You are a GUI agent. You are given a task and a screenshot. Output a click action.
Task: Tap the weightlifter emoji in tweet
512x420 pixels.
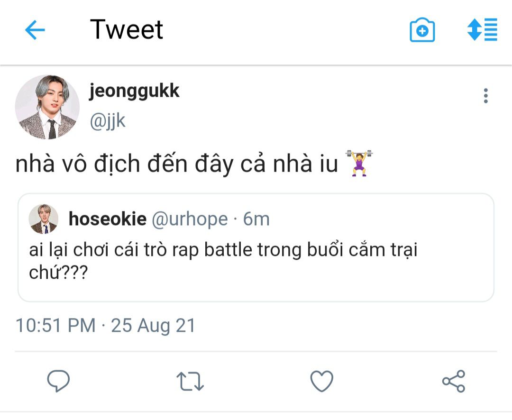click(x=359, y=163)
